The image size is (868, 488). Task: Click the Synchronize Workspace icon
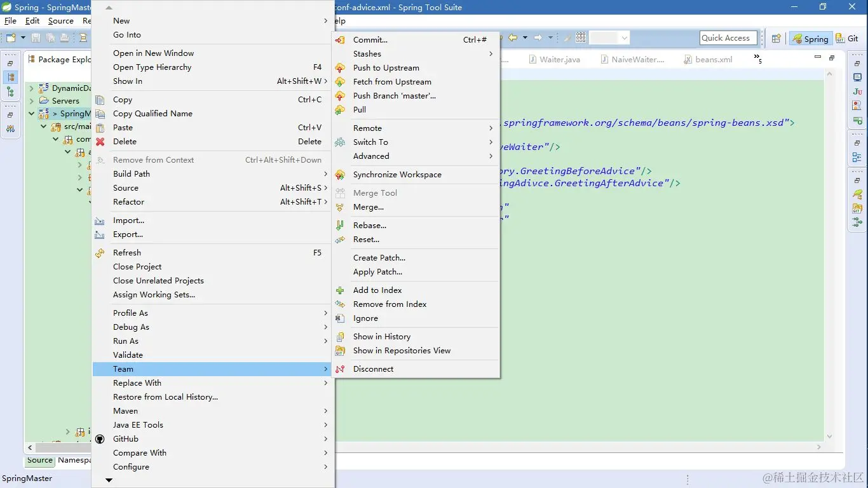coord(340,175)
